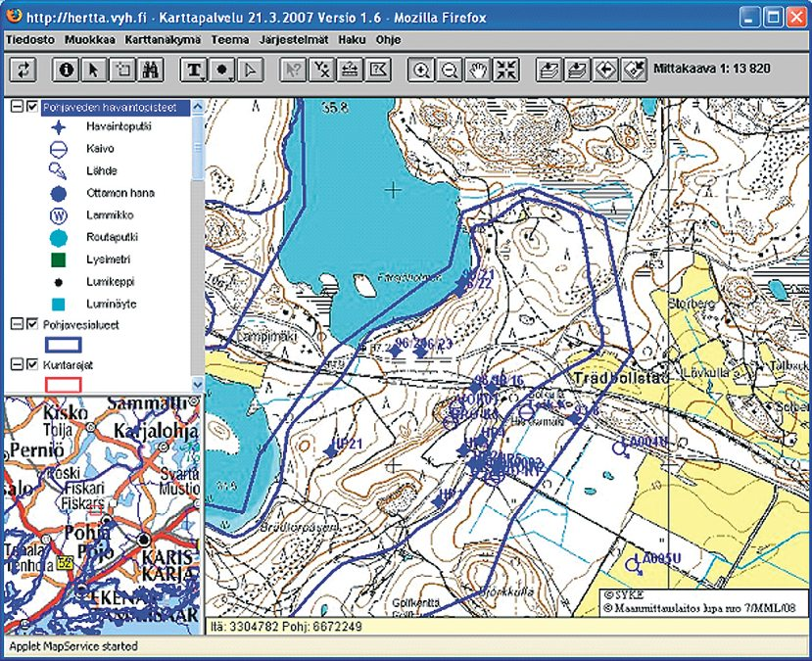Viewport: 812px width, 661px height.
Task: Collapse the Kuntarajat legend group
Action: point(17,364)
